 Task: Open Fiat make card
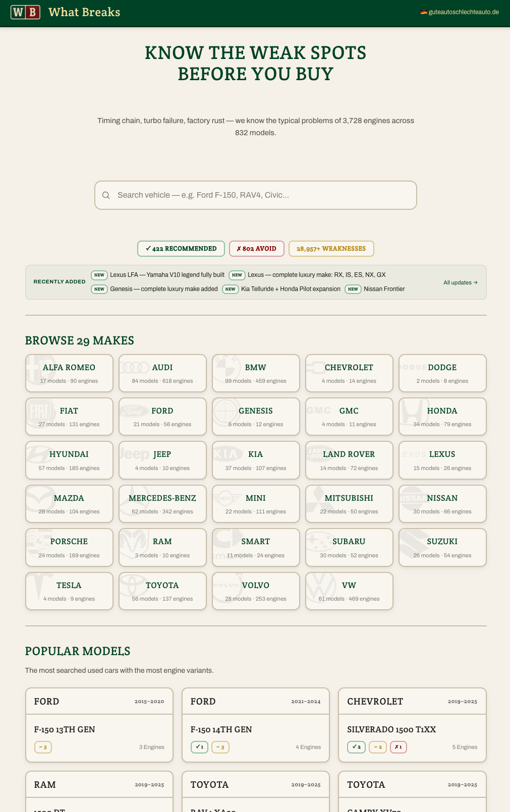click(69, 417)
